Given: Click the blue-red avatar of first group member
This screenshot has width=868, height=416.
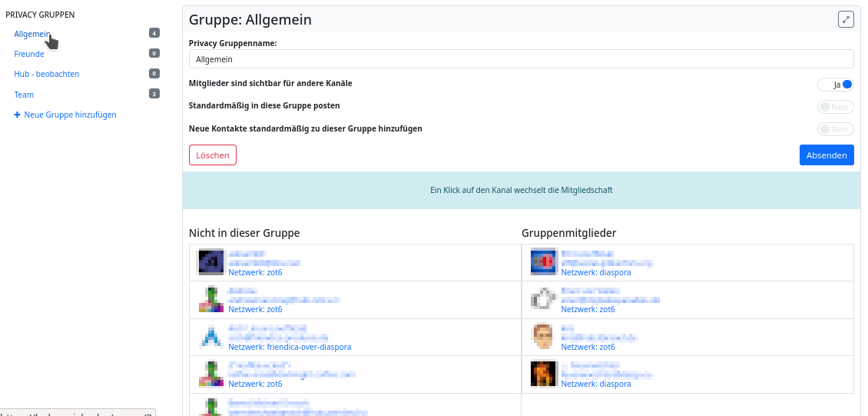Looking at the screenshot, I should (543, 262).
